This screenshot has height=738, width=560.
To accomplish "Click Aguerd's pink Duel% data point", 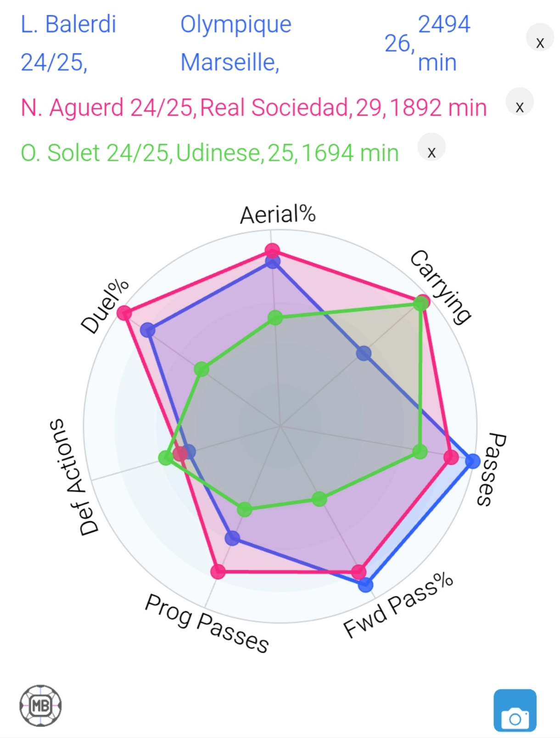I will pos(124,313).
